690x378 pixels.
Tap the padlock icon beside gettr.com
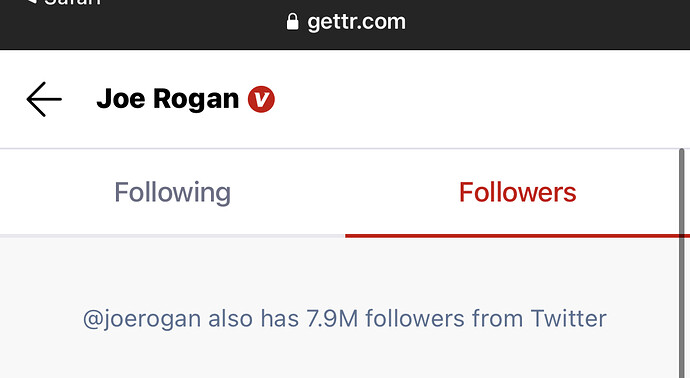pyautogui.click(x=292, y=21)
